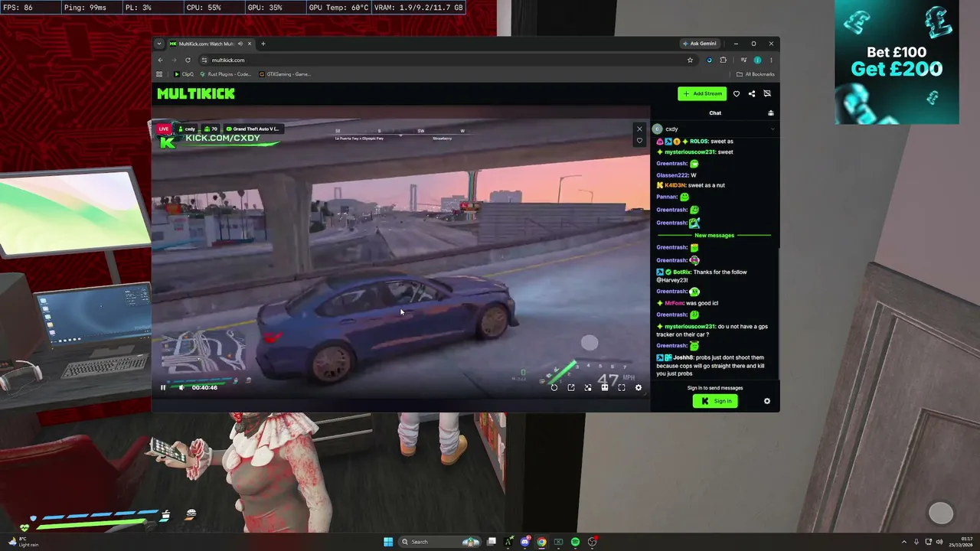Open GTXGaming bookmark
Image resolution: width=980 pixels, height=551 pixels.
[x=285, y=74]
